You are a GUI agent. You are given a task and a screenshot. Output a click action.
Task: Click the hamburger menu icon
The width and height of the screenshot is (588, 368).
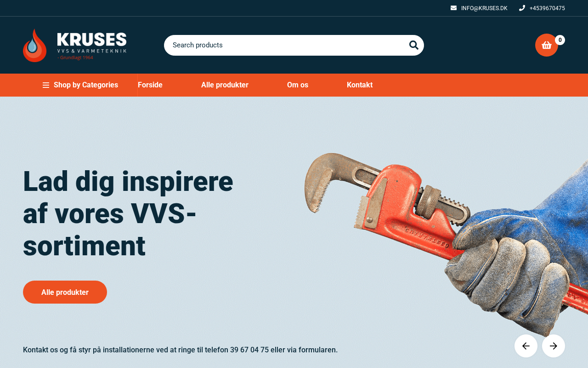coord(46,85)
